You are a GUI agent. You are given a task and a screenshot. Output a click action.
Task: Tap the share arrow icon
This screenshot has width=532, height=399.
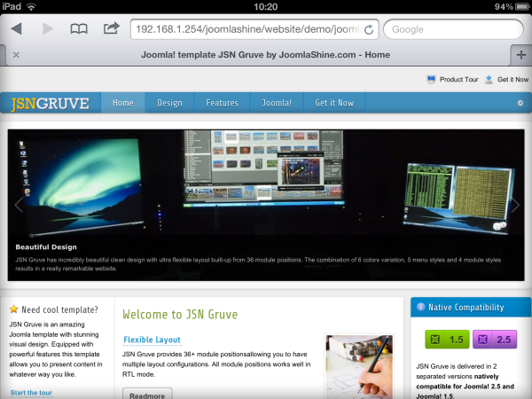112,28
